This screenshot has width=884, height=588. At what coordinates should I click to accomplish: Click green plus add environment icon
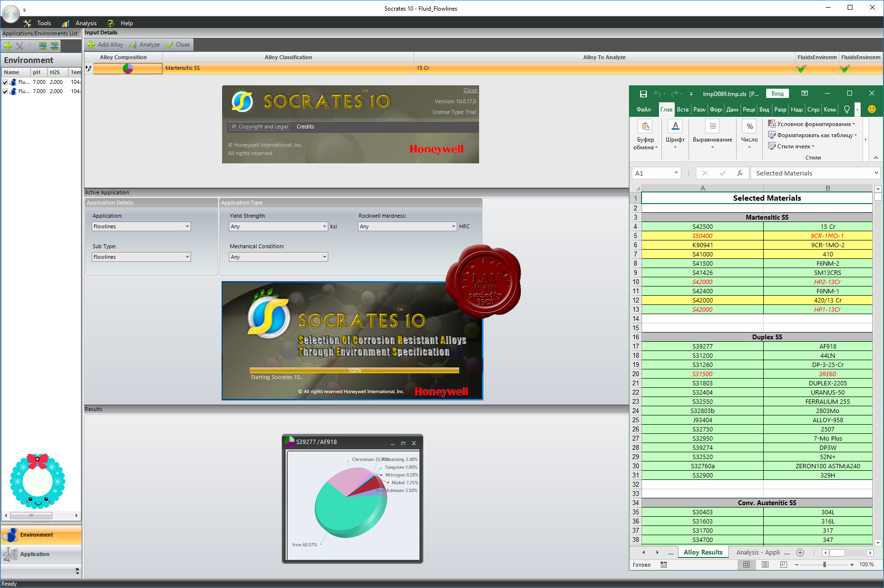(8, 46)
